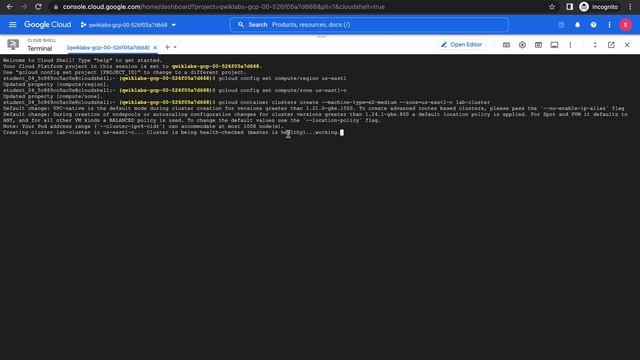Click the 'Welcome to Cloud Shell!' line
The height and width of the screenshot is (360, 640).
point(82,60)
